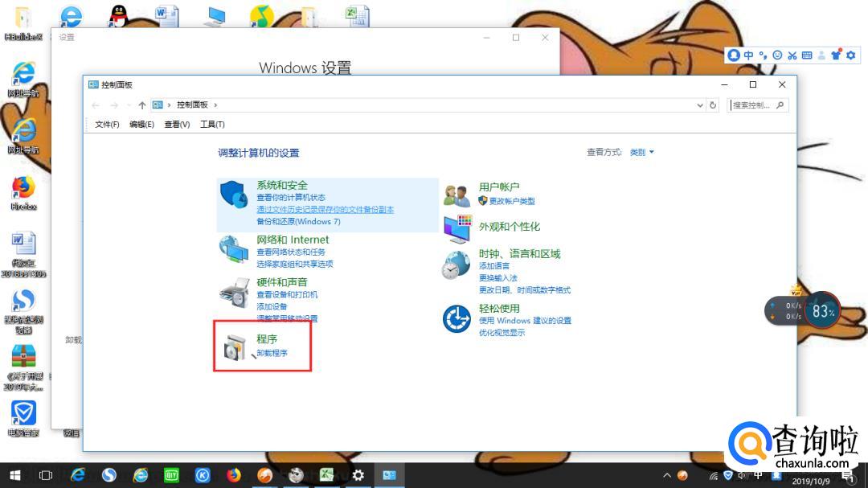Open the Firefox desktop shortcut
The width and height of the screenshot is (868, 488).
tap(23, 193)
